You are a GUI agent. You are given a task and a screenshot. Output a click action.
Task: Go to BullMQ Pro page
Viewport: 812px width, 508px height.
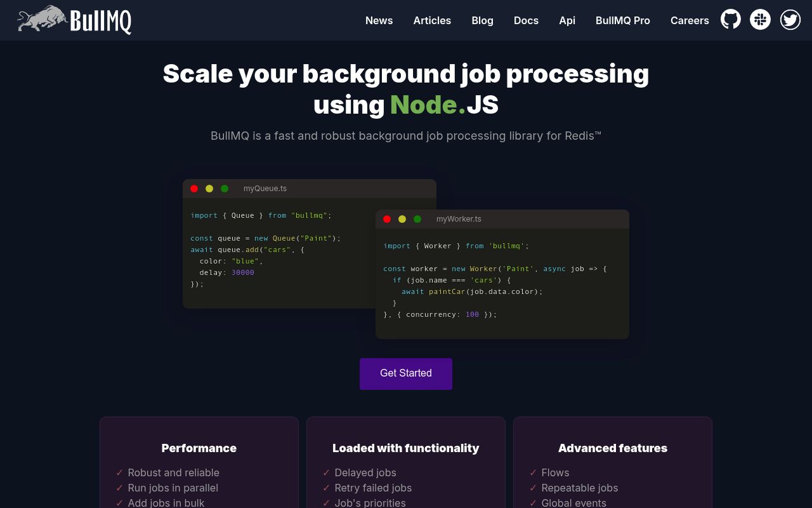click(x=623, y=20)
